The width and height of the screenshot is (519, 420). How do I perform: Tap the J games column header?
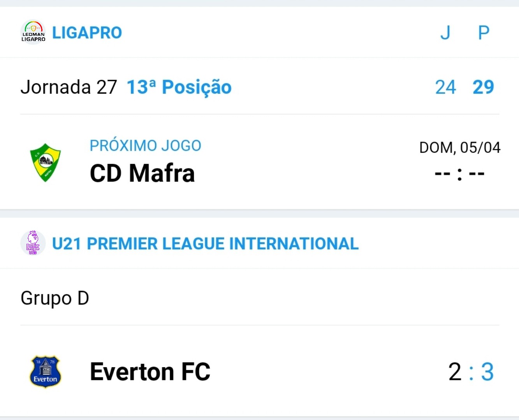click(x=445, y=33)
